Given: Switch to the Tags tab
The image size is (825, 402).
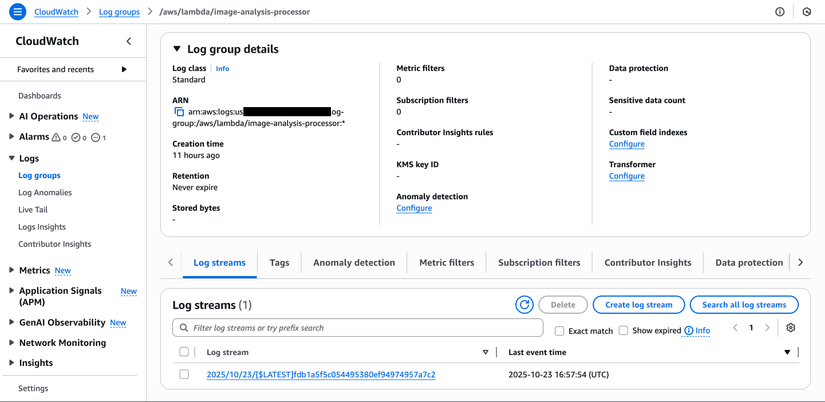Looking at the screenshot, I should coord(279,263).
